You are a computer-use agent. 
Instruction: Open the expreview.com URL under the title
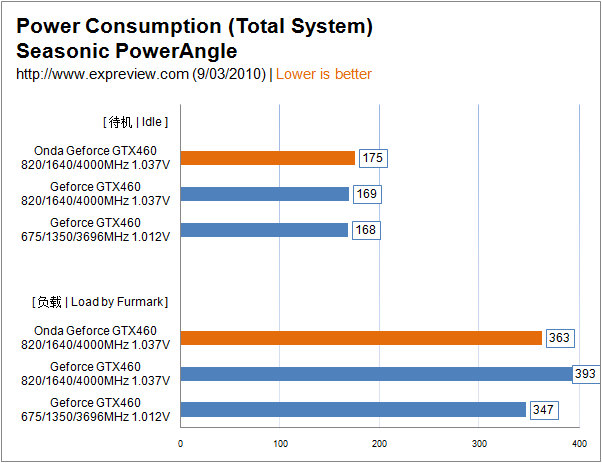(x=141, y=74)
